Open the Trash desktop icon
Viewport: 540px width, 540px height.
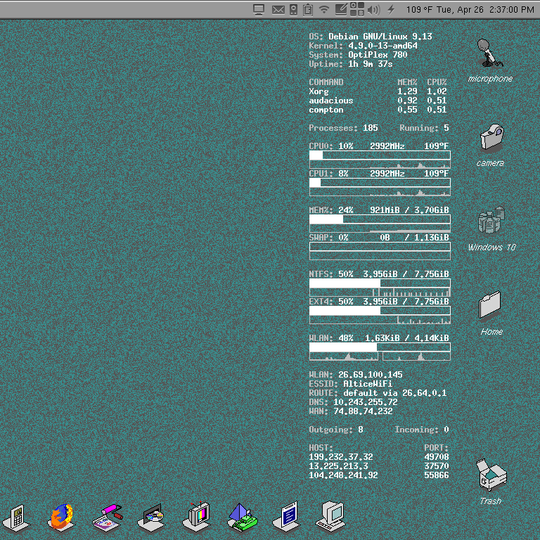coord(491,481)
